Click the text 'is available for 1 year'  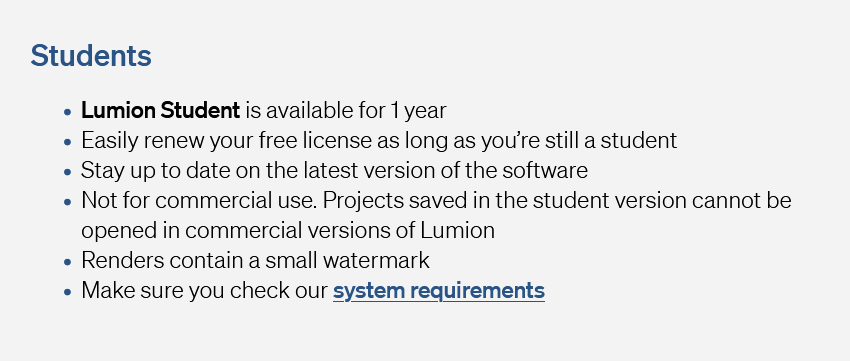(346, 111)
